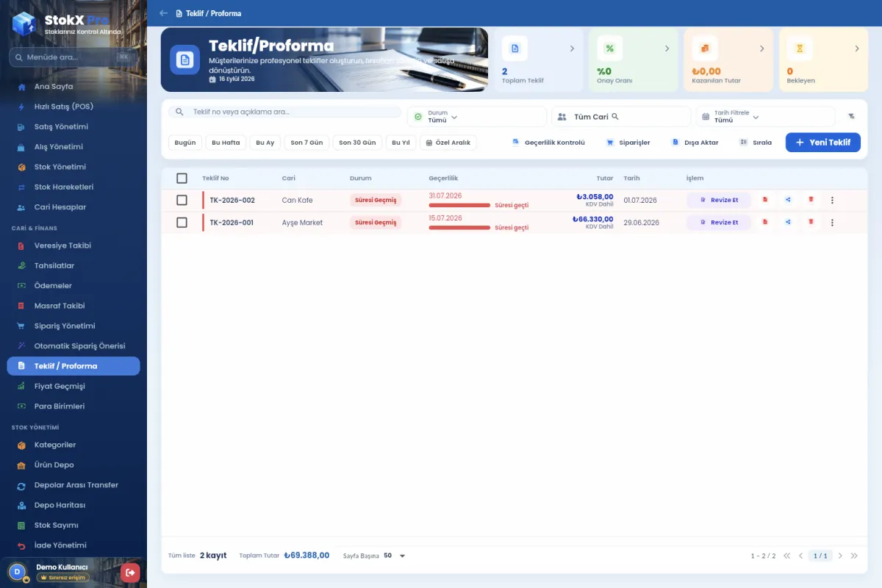Go to the next page
Screen dimensions: 882x588
[x=840, y=556]
